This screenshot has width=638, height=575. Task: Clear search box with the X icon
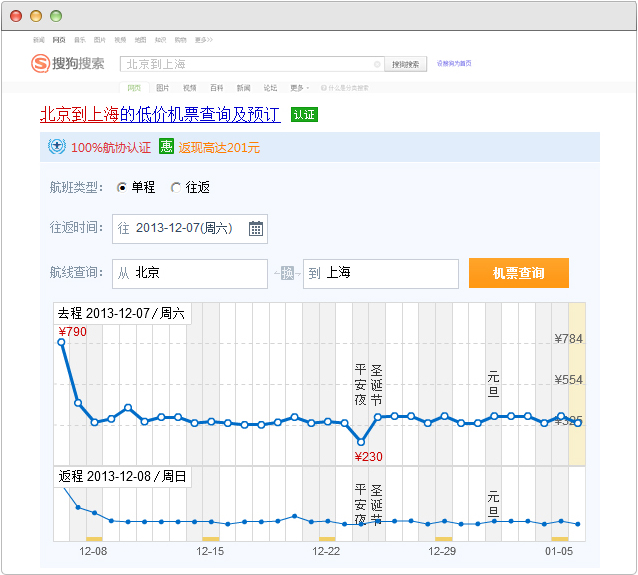(x=377, y=64)
